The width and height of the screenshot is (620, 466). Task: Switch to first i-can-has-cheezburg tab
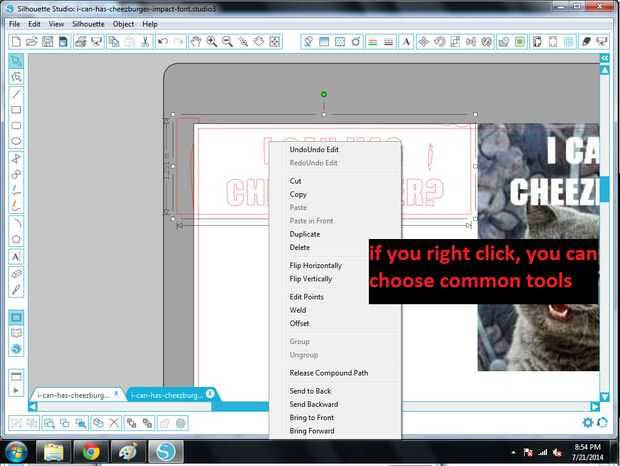click(x=73, y=395)
